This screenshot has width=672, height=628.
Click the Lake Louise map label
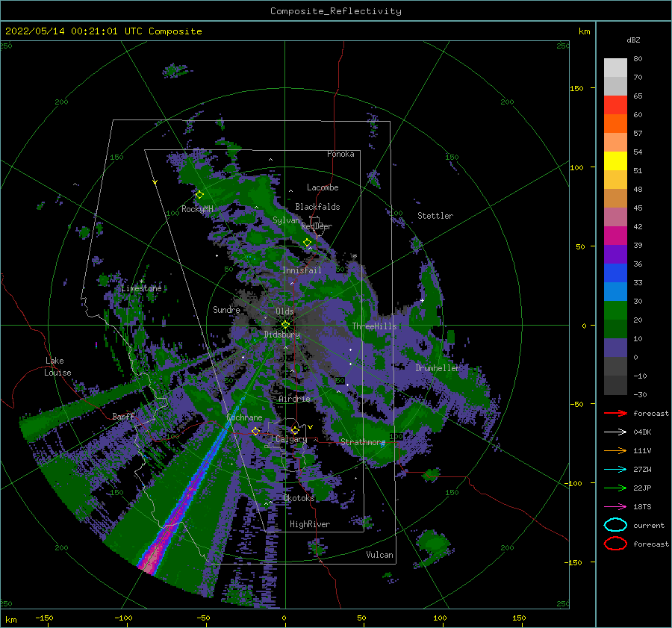(57, 367)
